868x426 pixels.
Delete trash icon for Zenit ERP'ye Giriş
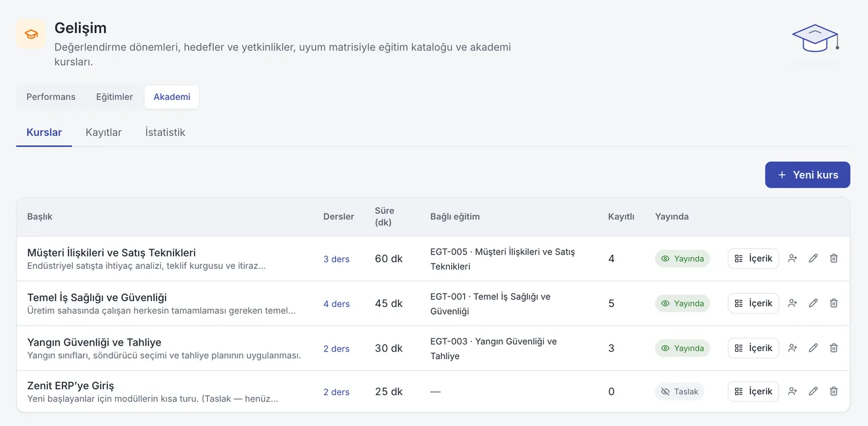pos(834,391)
